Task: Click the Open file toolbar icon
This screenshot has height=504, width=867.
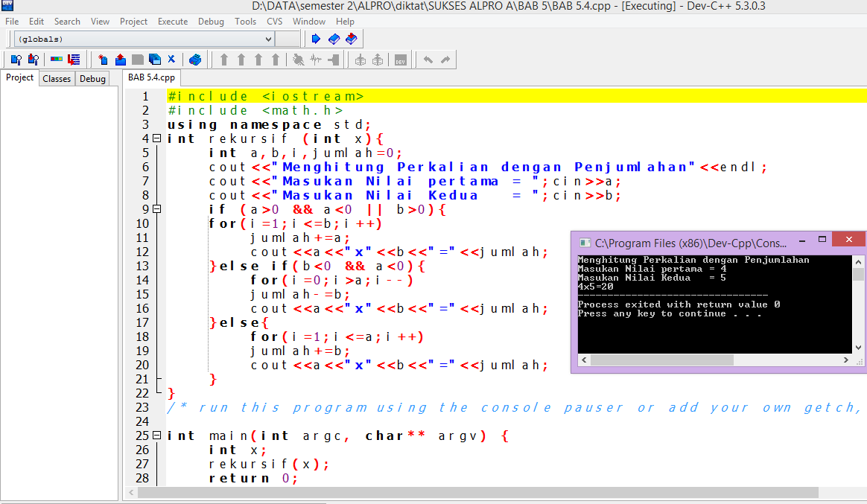Action: point(120,60)
